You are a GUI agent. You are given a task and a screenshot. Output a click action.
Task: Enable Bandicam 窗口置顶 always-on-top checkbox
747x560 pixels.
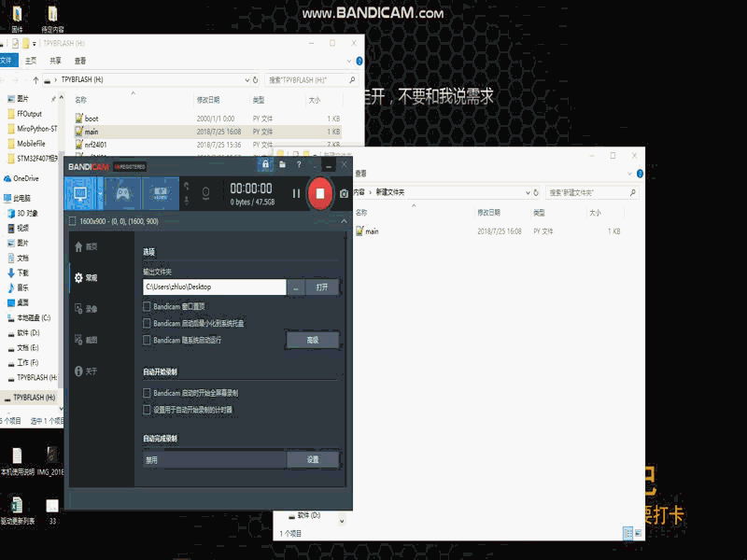click(148, 306)
